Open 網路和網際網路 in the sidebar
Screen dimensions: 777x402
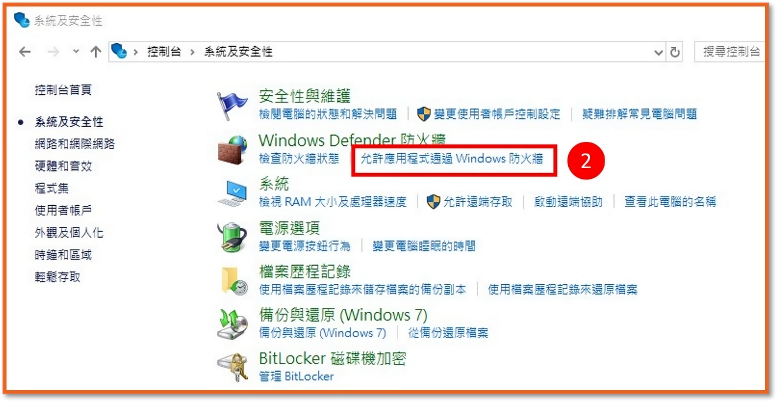coord(75,144)
